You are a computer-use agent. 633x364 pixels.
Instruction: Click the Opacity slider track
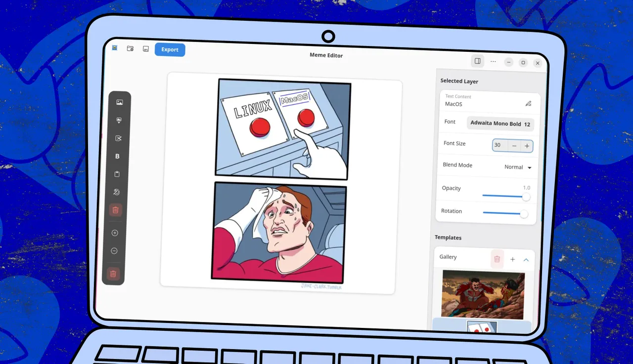click(502, 196)
